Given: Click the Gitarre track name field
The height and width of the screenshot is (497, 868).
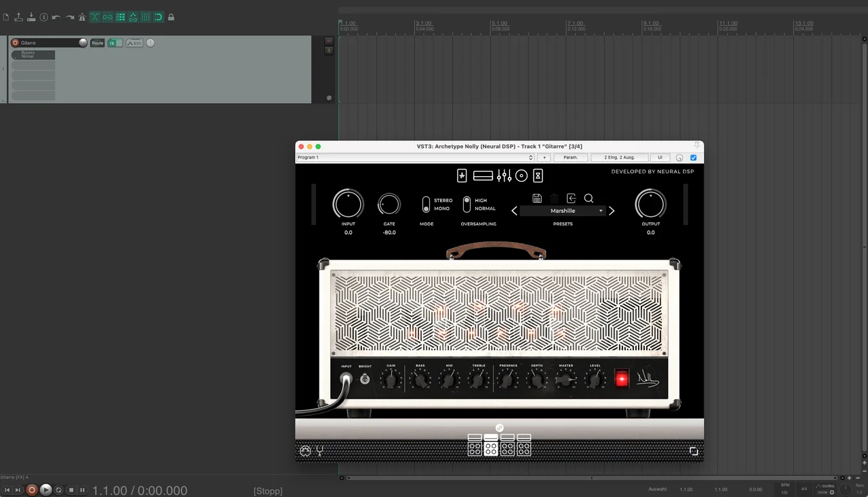Looking at the screenshot, I should coord(49,43).
